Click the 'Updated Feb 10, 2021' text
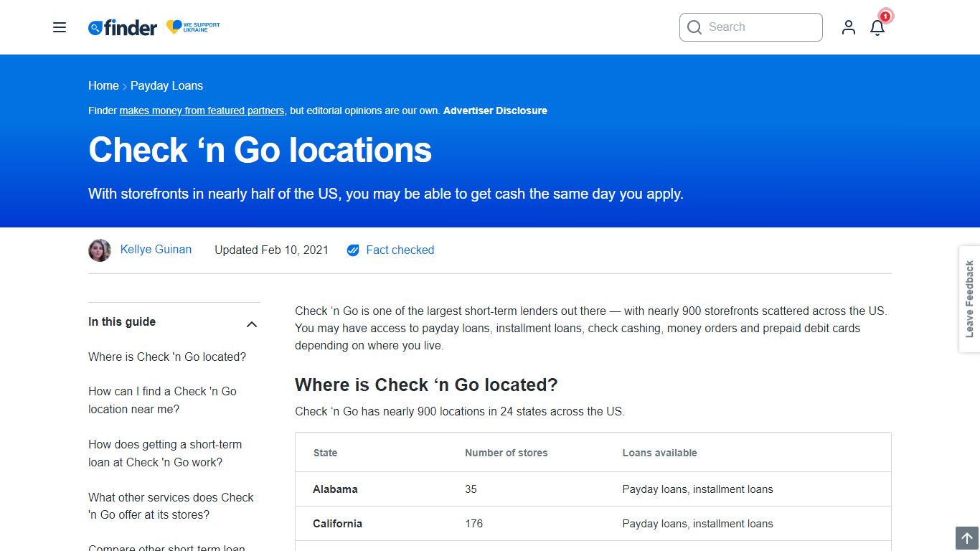 coord(271,250)
